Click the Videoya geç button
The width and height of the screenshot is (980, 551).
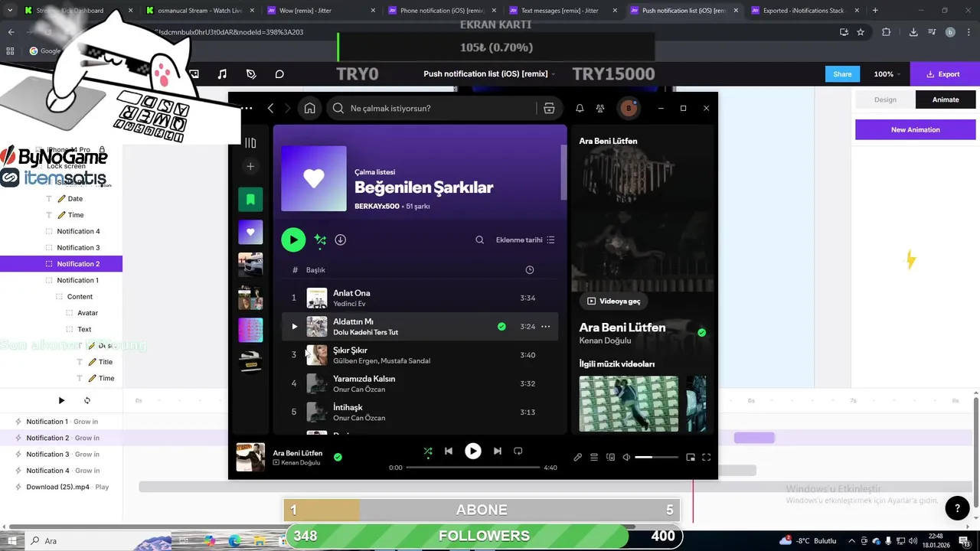tap(614, 301)
